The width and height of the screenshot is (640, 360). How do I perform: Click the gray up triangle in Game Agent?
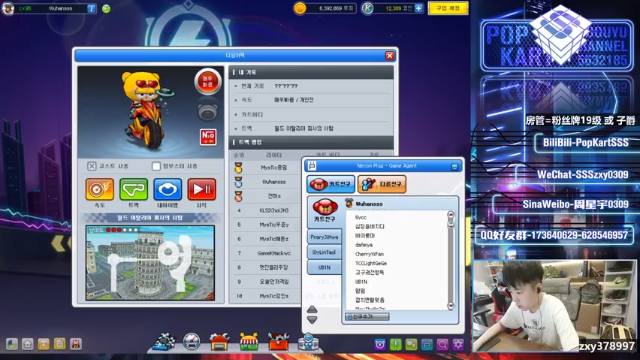312,309
